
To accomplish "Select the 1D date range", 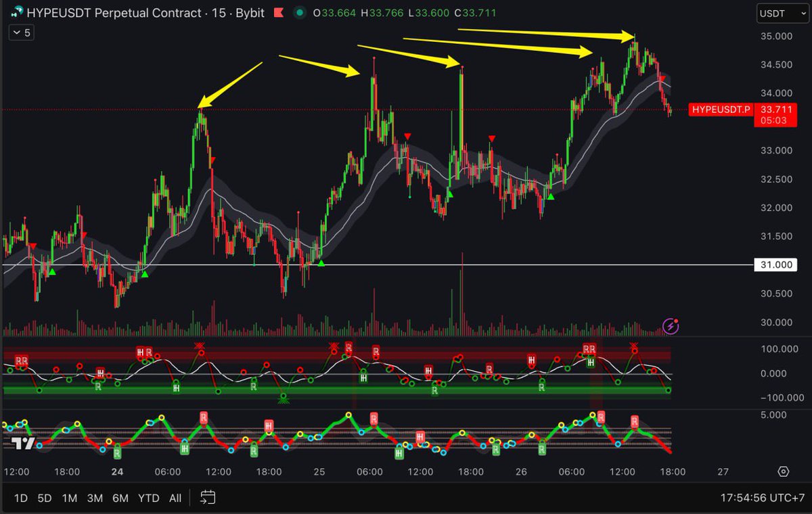I will [20, 498].
